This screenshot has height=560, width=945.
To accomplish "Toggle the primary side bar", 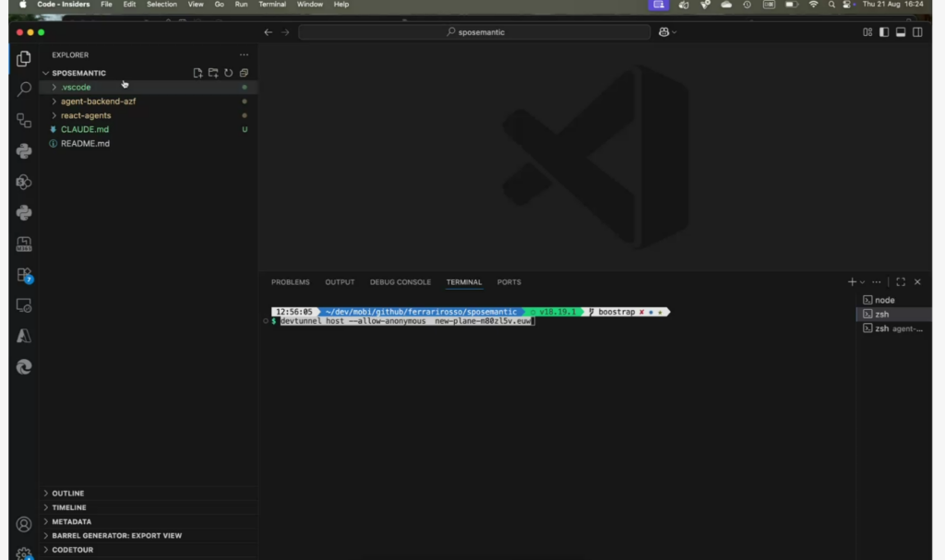I will 884,32.
